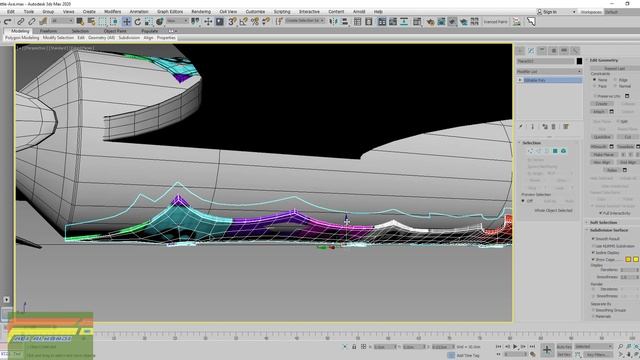Click the Mirror tool icon
Image resolution: width=640 pixels, height=360 pixels.
[333, 22]
